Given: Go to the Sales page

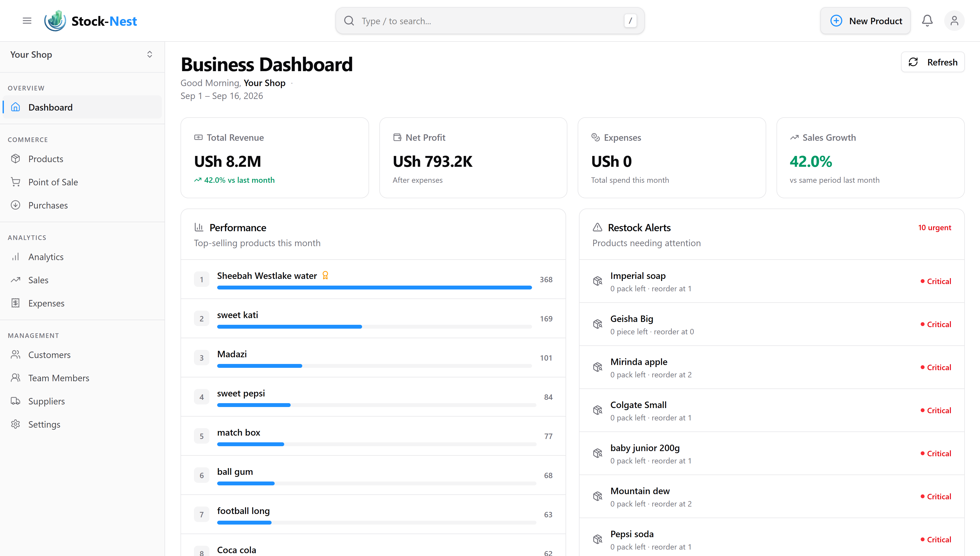Looking at the screenshot, I should (82, 280).
